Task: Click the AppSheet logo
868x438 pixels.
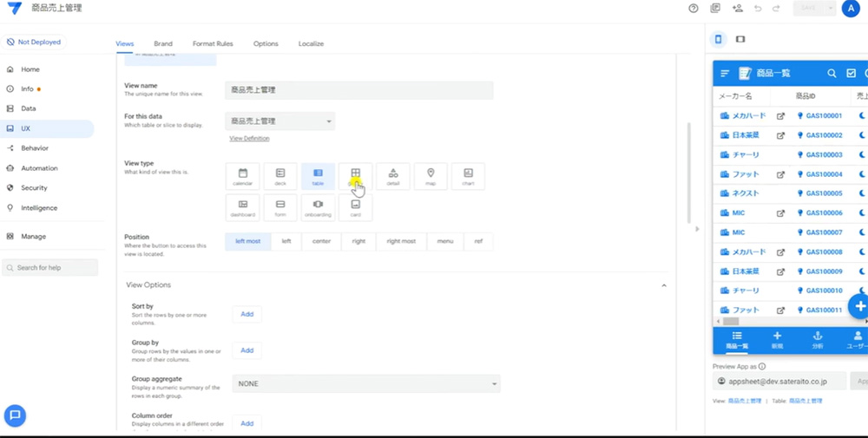Action: 15,9
